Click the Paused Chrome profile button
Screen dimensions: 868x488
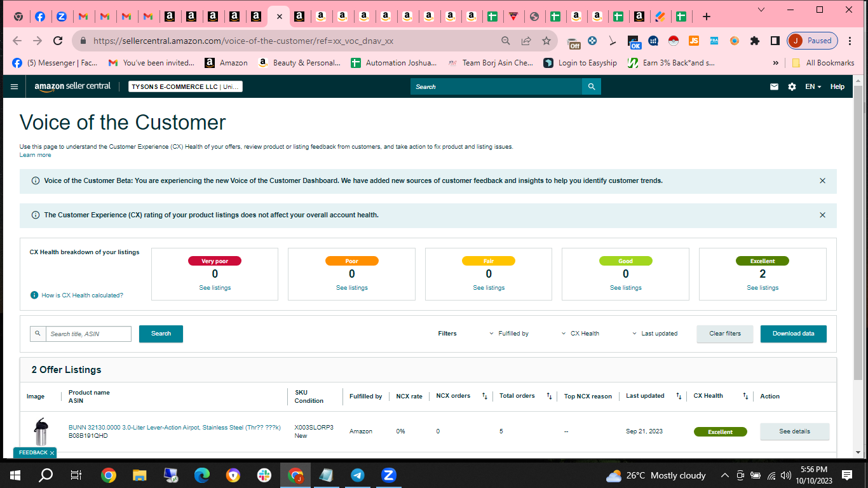pyautogui.click(x=813, y=41)
